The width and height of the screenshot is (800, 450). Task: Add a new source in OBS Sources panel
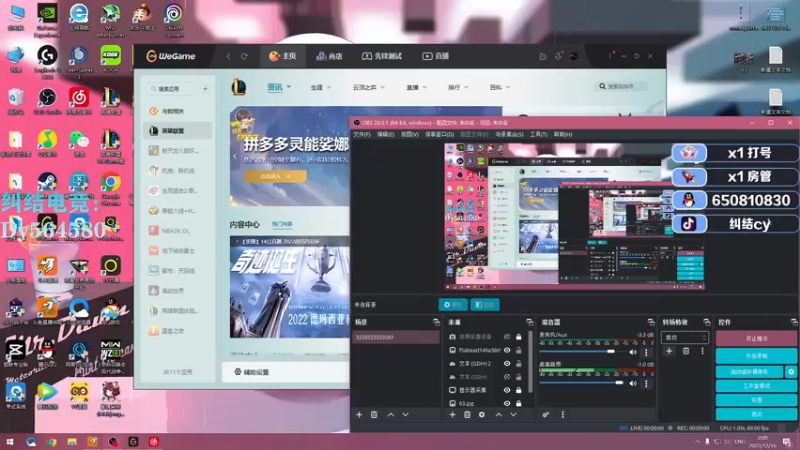(x=452, y=415)
